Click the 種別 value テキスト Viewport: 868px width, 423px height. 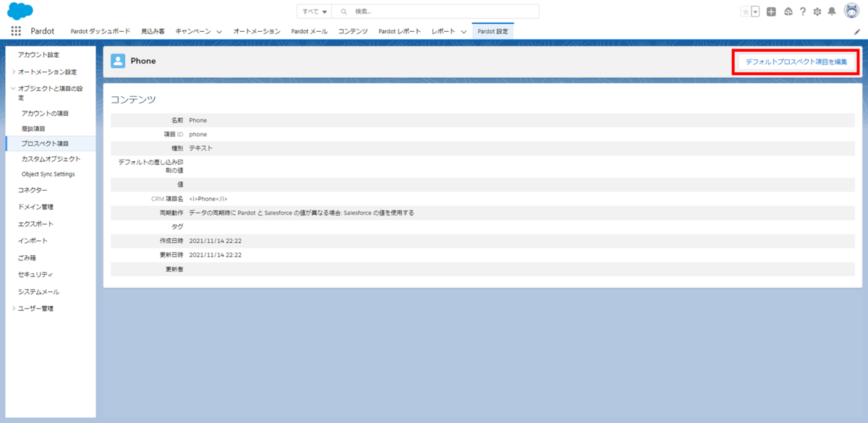pyautogui.click(x=200, y=148)
